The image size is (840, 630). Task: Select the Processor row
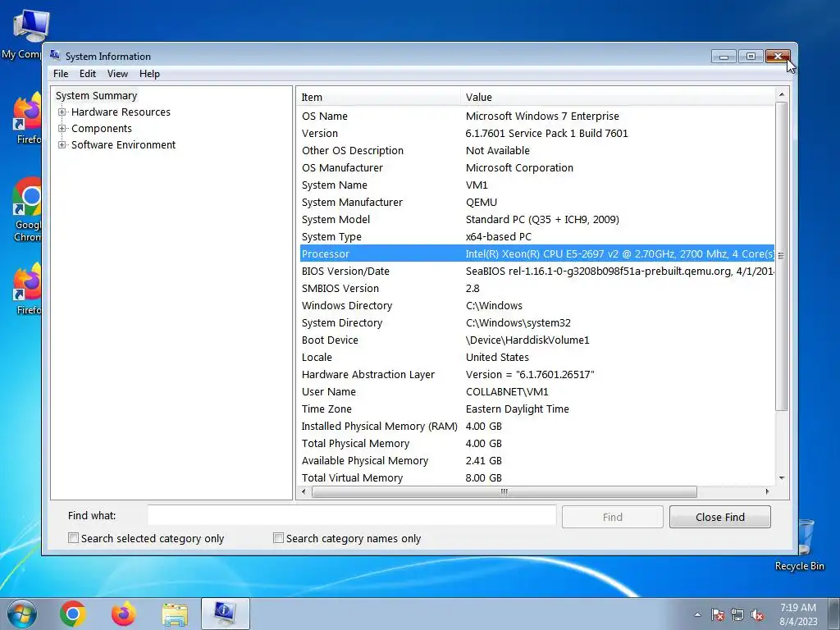tap(536, 253)
